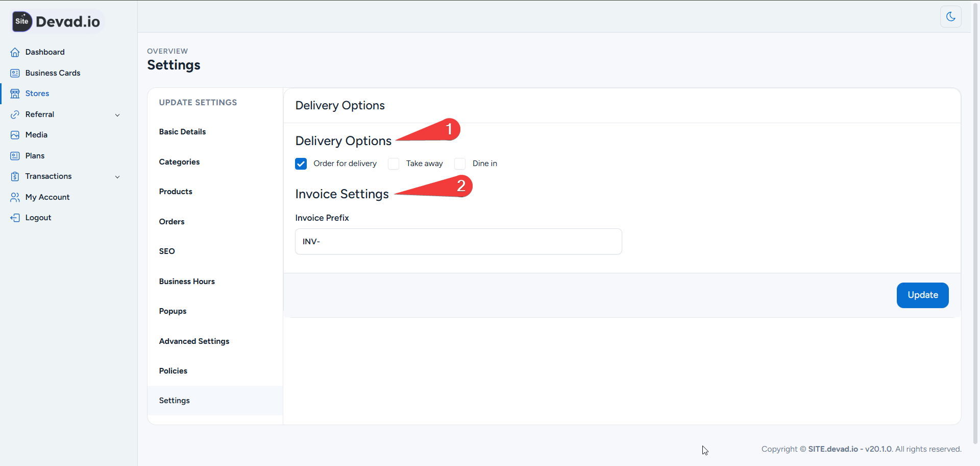Expand the Transactions submenu chevron
Screen dimensions: 980x466
117,177
